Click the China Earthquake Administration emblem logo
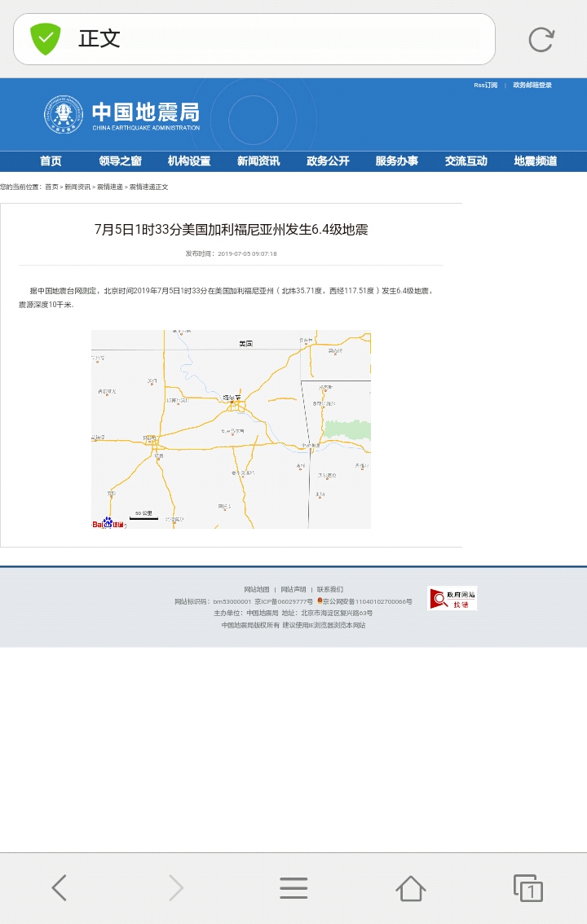 point(64,114)
